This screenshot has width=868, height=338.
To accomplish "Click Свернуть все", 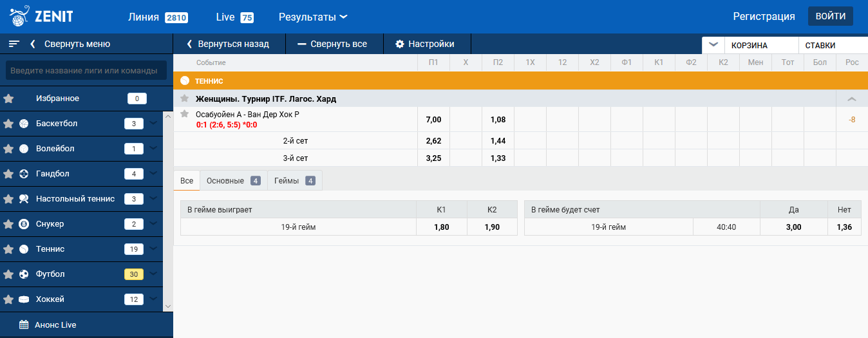I will click(x=339, y=44).
